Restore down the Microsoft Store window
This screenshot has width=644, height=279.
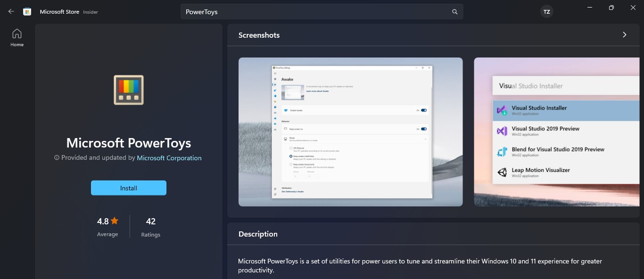coord(611,8)
